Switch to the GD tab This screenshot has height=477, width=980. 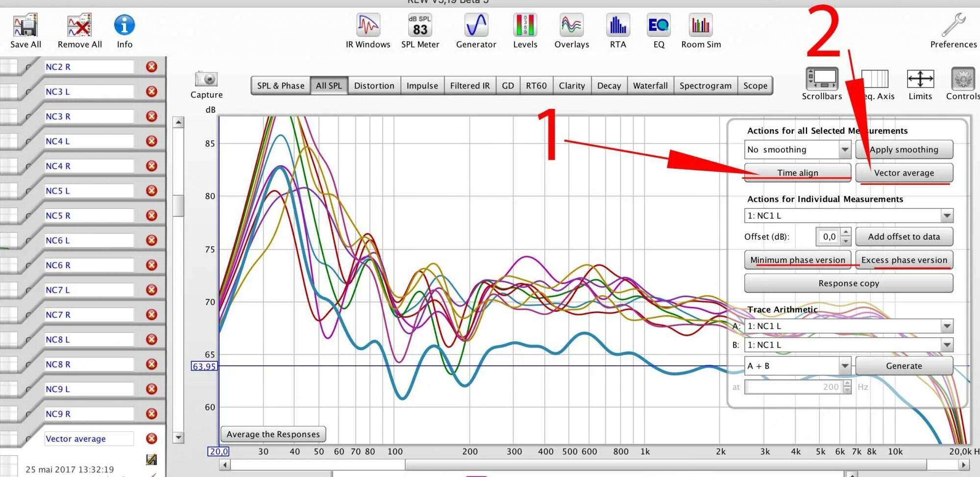[508, 85]
